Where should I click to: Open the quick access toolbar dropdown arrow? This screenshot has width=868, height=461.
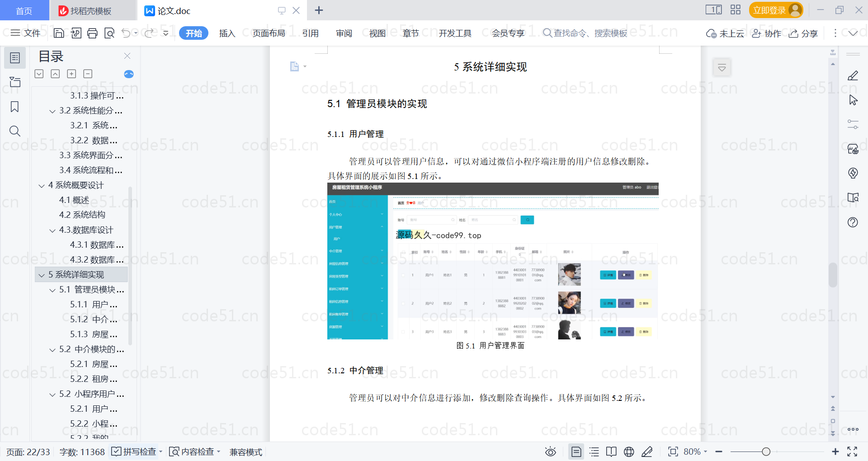(x=166, y=33)
